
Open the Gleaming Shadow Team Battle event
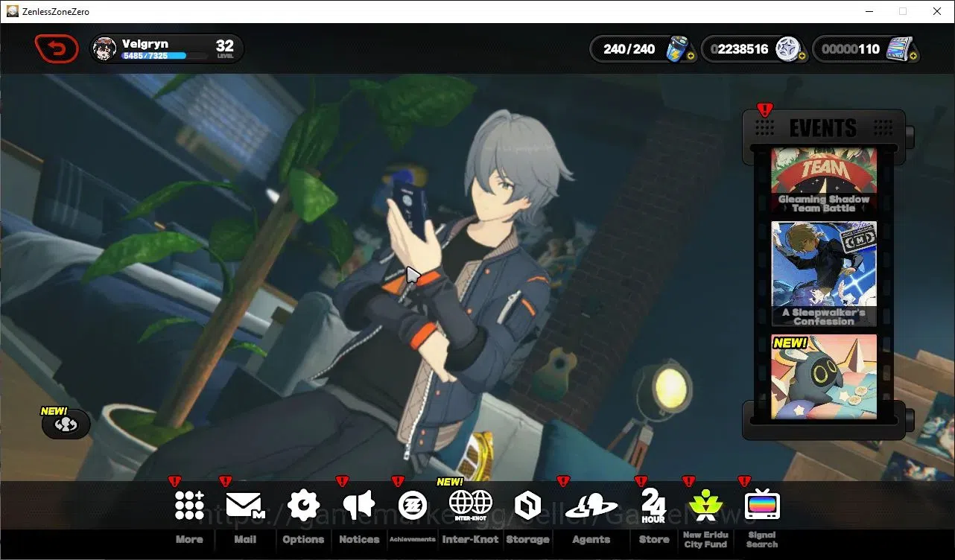(x=823, y=181)
